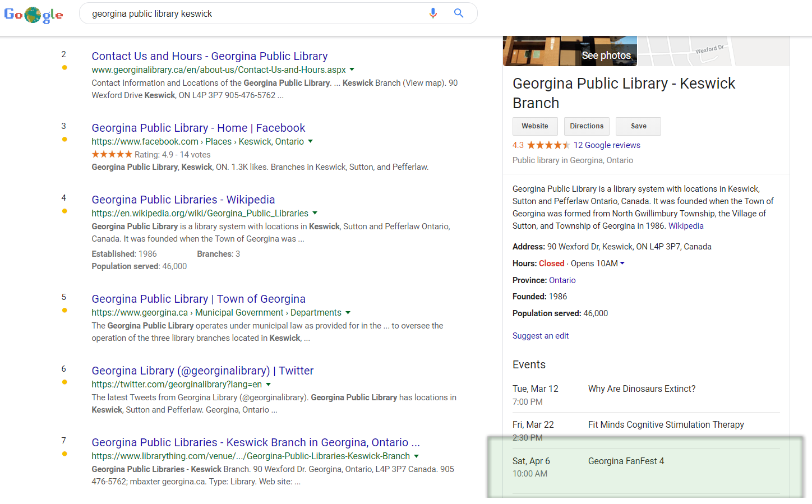Click 'Established: 1986' under Wikipedia result
812x504 pixels.
[124, 254]
